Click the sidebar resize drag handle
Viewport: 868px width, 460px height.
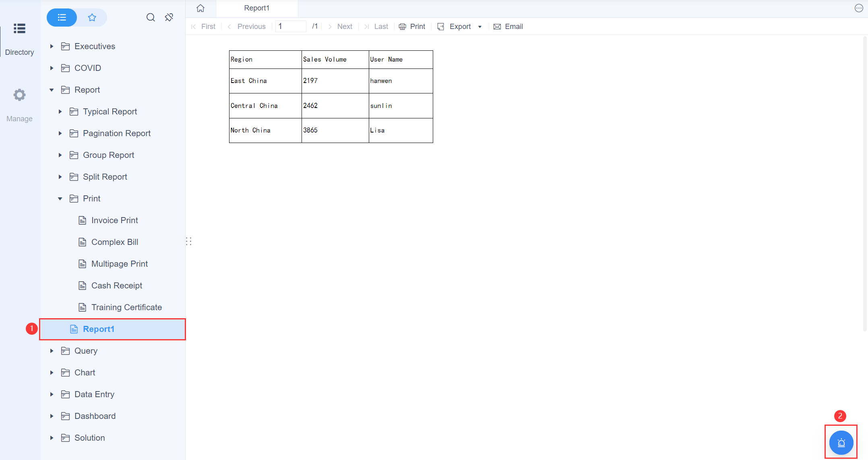pos(188,241)
